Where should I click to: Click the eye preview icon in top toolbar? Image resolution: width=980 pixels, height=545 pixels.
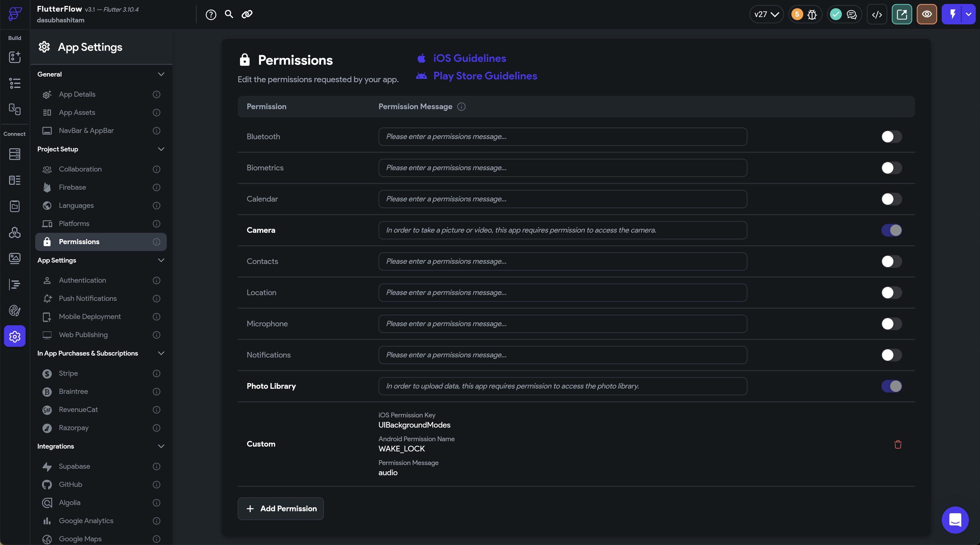[927, 14]
